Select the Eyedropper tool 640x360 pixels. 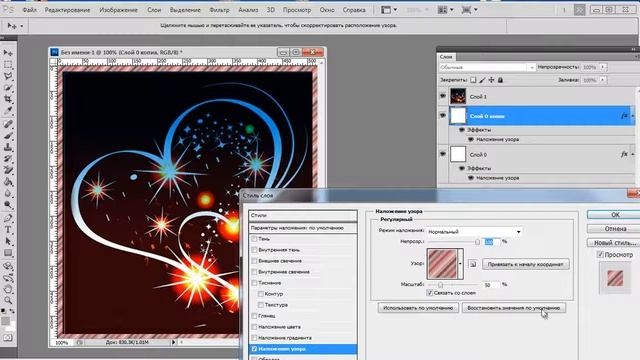[8, 110]
